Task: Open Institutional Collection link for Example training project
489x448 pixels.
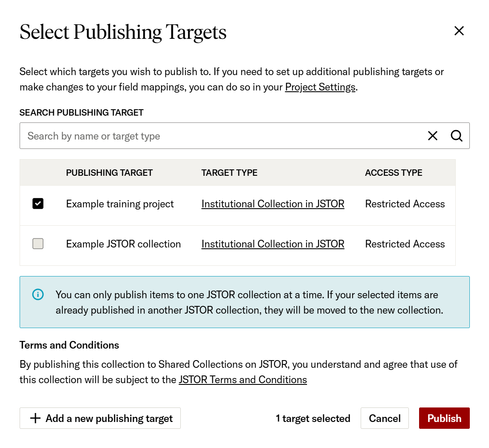Action: (x=273, y=204)
